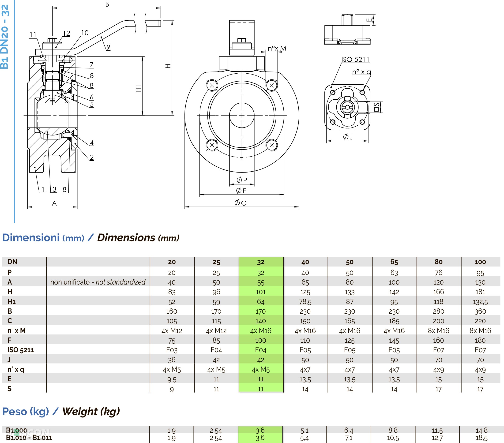Click part number 2 callout
The image size is (504, 443).
point(92,157)
